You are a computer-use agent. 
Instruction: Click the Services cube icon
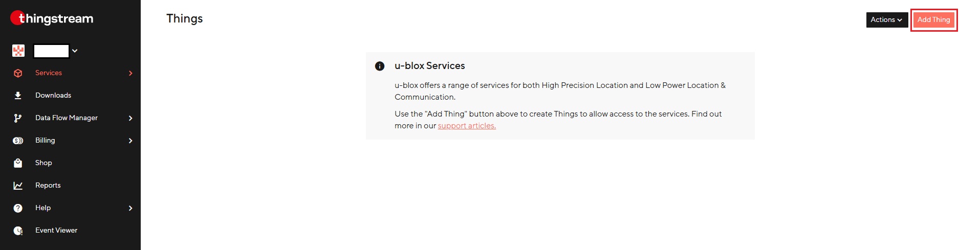18,73
